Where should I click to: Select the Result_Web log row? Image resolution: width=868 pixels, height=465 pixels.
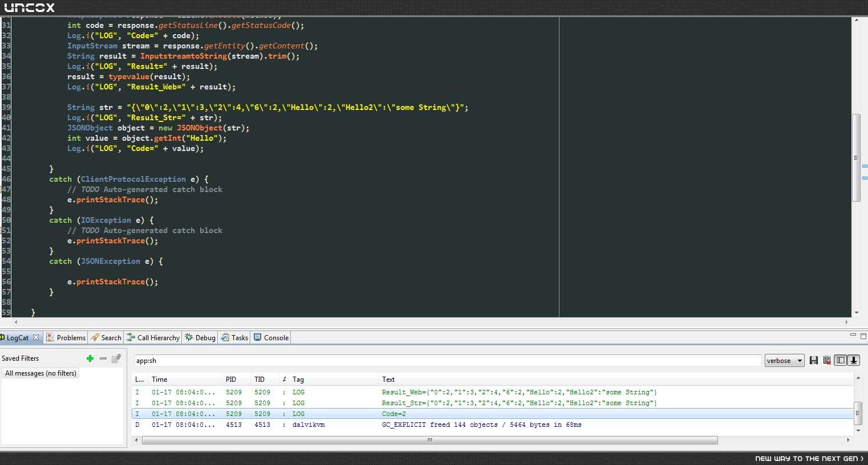(492, 392)
